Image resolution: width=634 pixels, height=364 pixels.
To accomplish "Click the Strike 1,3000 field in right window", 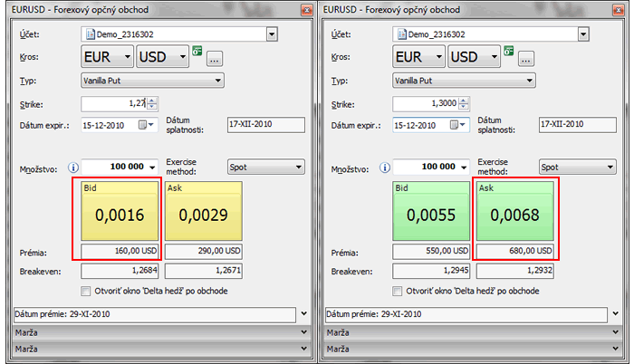I will coord(426,103).
